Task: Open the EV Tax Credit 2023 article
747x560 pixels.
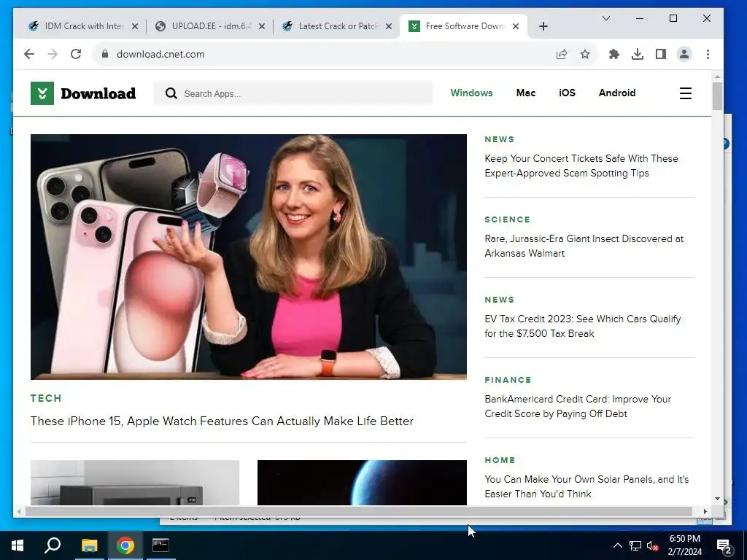Action: pyautogui.click(x=583, y=326)
